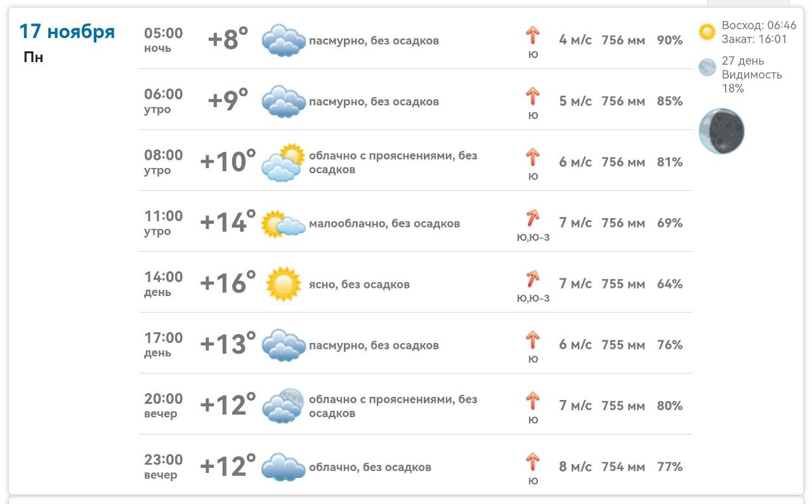Click the +16° temperature at 14:00
Image resolution: width=812 pixels, height=504 pixels.
coord(228,283)
